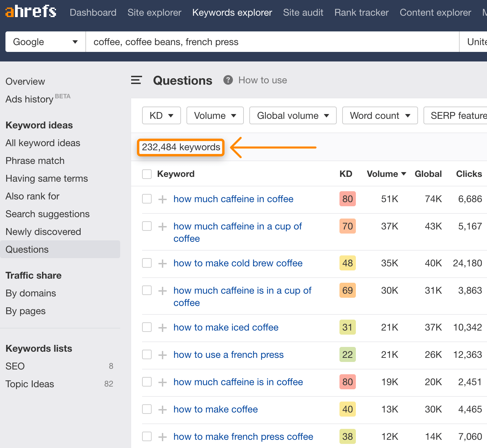Switch to Site explorer in top navigation
This screenshot has width=487, height=448.
154,13
